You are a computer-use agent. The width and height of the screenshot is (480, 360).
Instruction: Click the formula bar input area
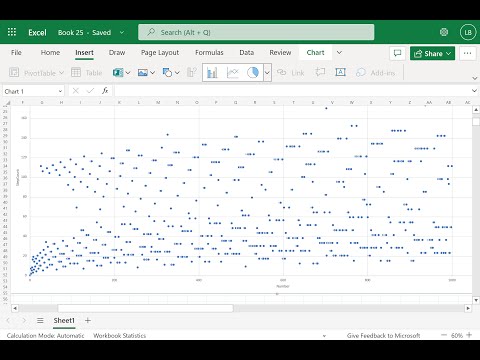point(291,91)
